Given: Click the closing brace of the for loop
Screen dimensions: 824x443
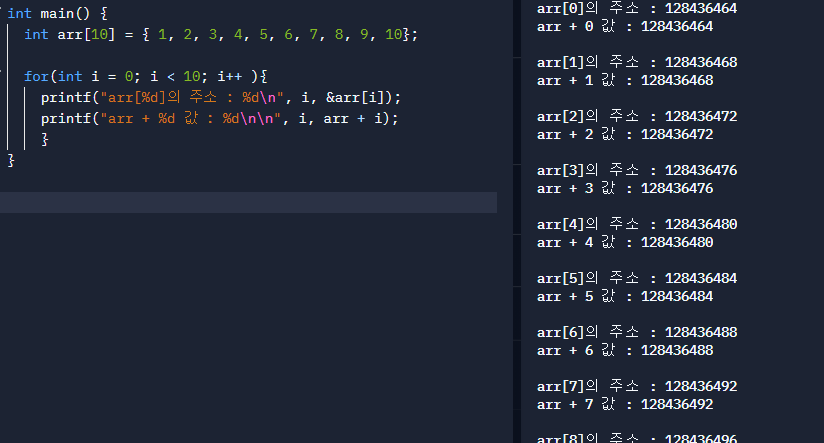Looking at the screenshot, I should [45, 139].
